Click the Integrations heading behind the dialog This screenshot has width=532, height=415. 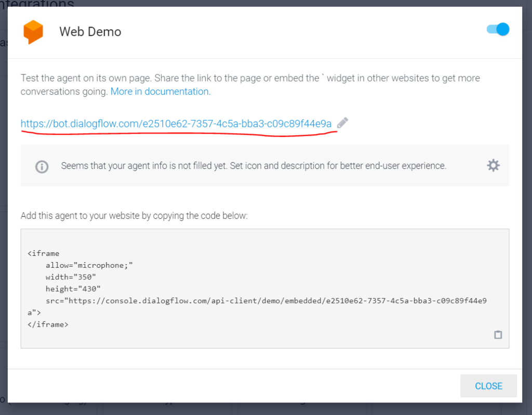(x=37, y=4)
